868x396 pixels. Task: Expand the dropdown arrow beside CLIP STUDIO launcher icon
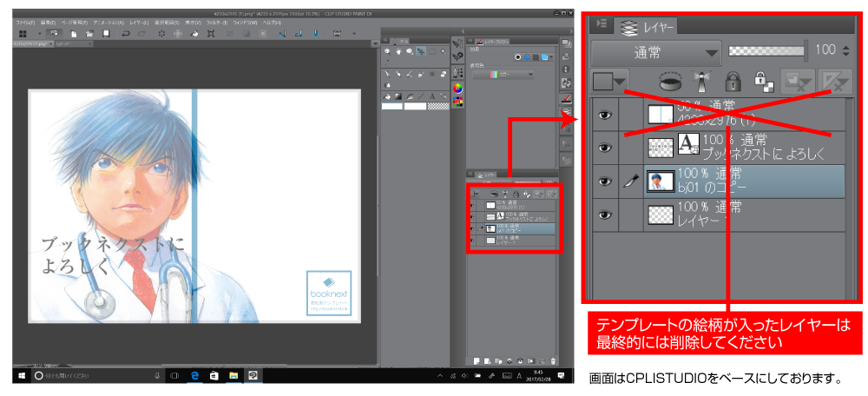40,34
